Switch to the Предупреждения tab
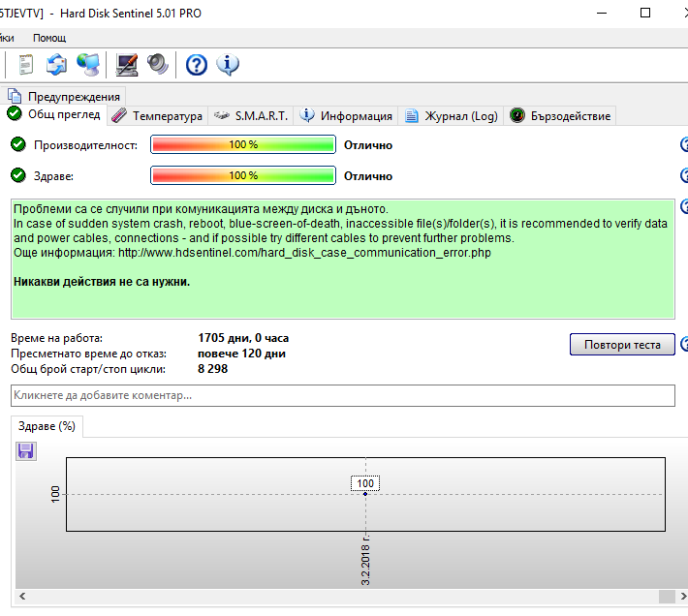Image resolution: width=688 pixels, height=616 pixels. click(64, 97)
